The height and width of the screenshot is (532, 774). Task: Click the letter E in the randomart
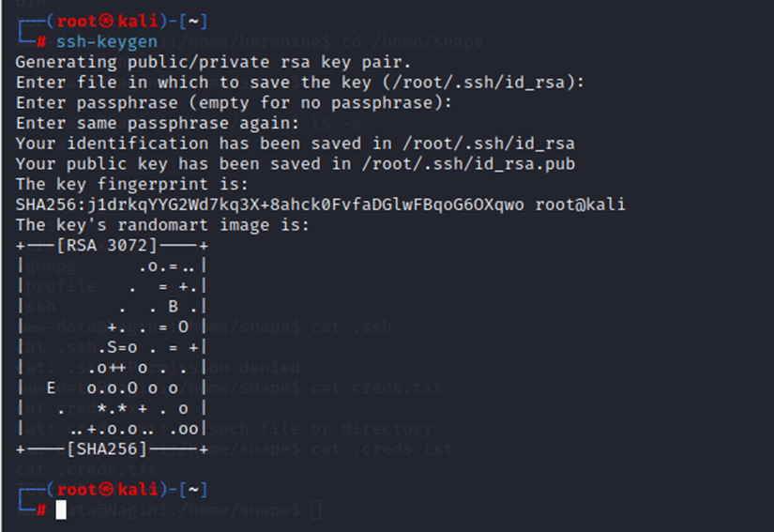pos(52,388)
